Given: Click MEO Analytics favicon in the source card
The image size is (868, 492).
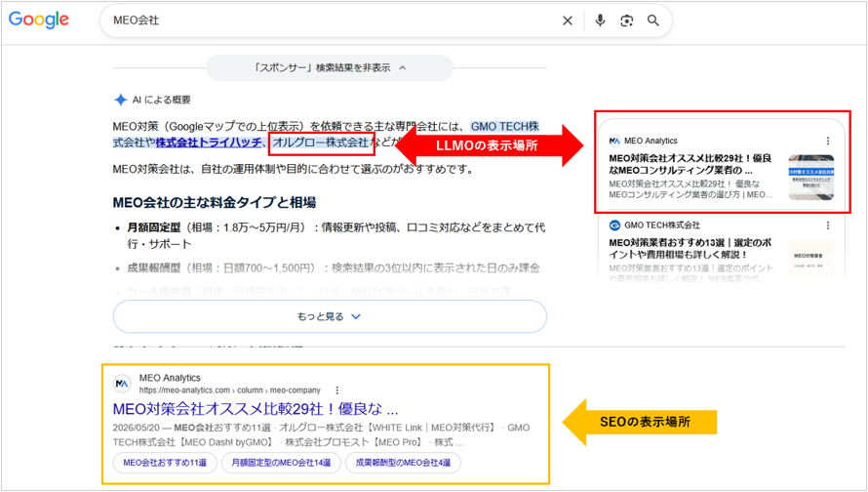Looking at the screenshot, I should (x=614, y=141).
